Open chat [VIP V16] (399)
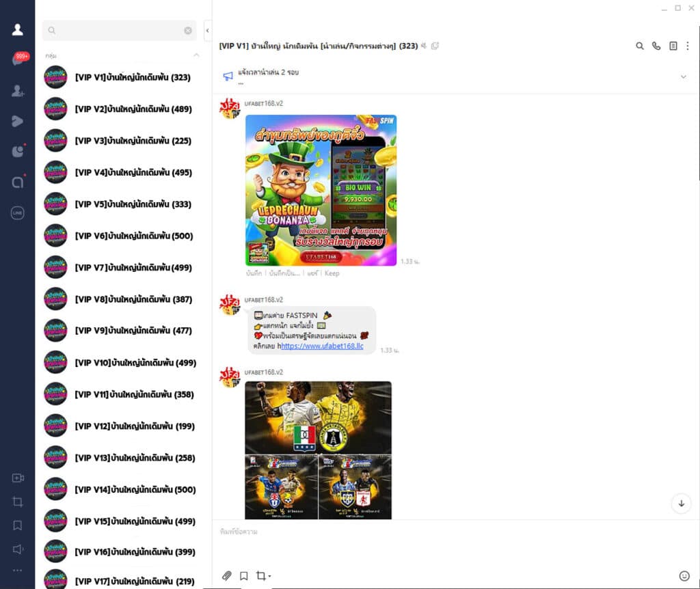The height and width of the screenshot is (589, 700). point(122,552)
